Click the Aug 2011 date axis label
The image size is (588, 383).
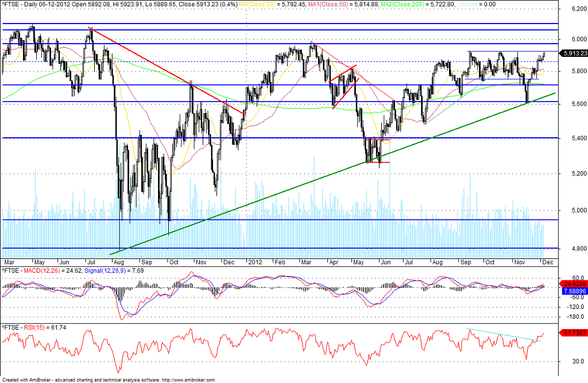tap(119, 262)
